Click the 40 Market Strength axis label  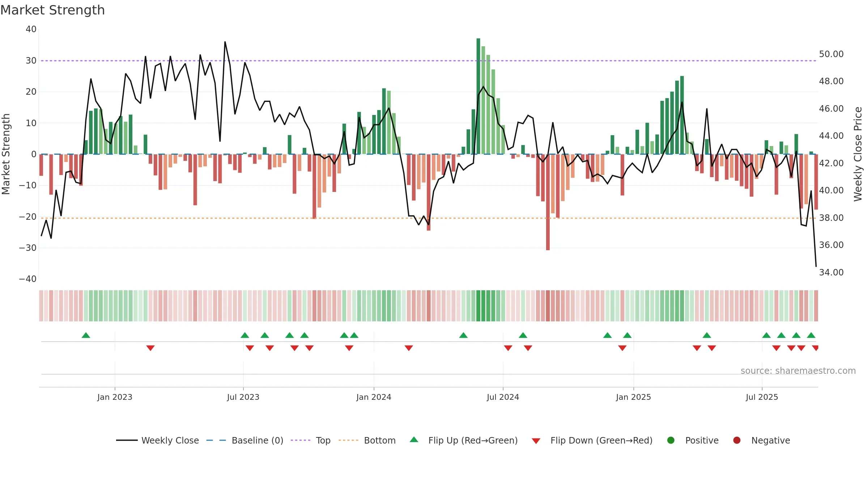(x=31, y=29)
